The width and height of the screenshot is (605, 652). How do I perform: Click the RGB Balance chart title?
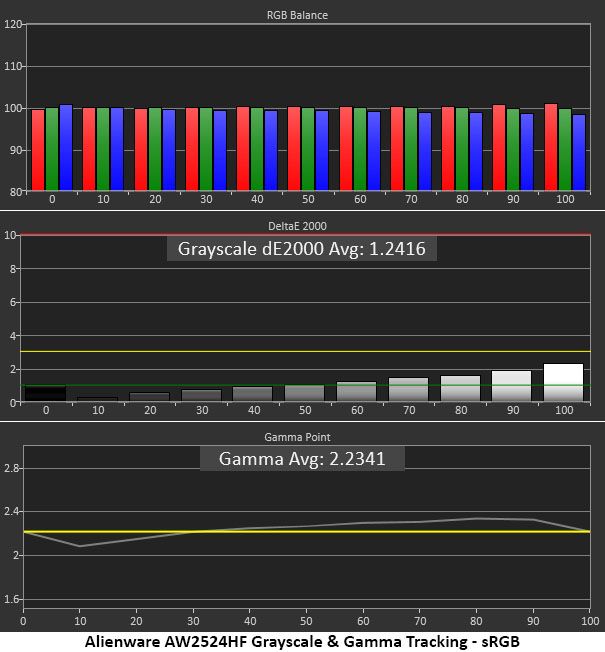click(x=297, y=15)
